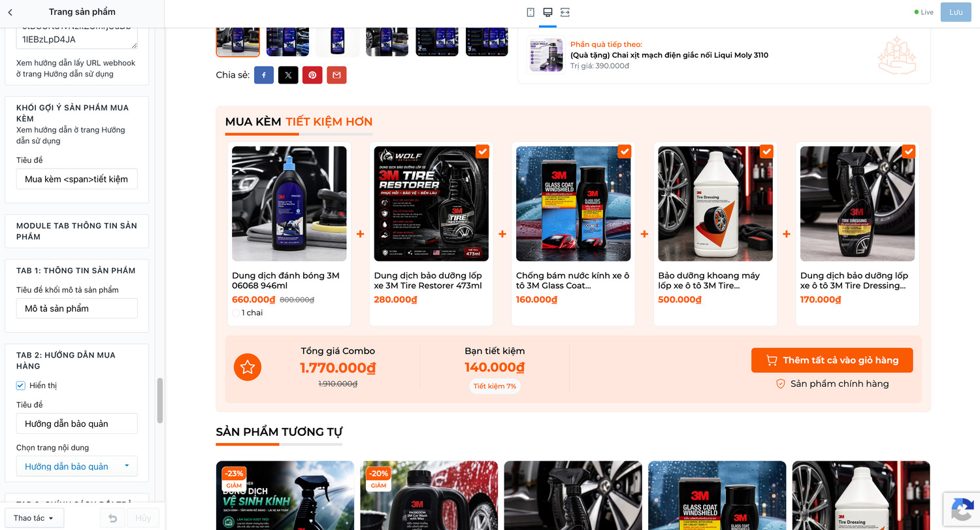Click the Hủy button
The width and height of the screenshot is (980, 530).
pos(143,518)
